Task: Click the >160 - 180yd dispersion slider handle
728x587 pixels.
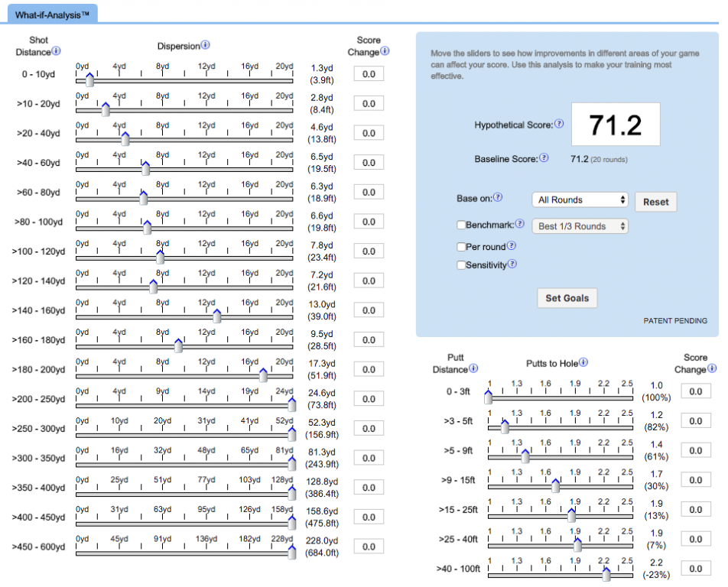Action: coord(178,345)
